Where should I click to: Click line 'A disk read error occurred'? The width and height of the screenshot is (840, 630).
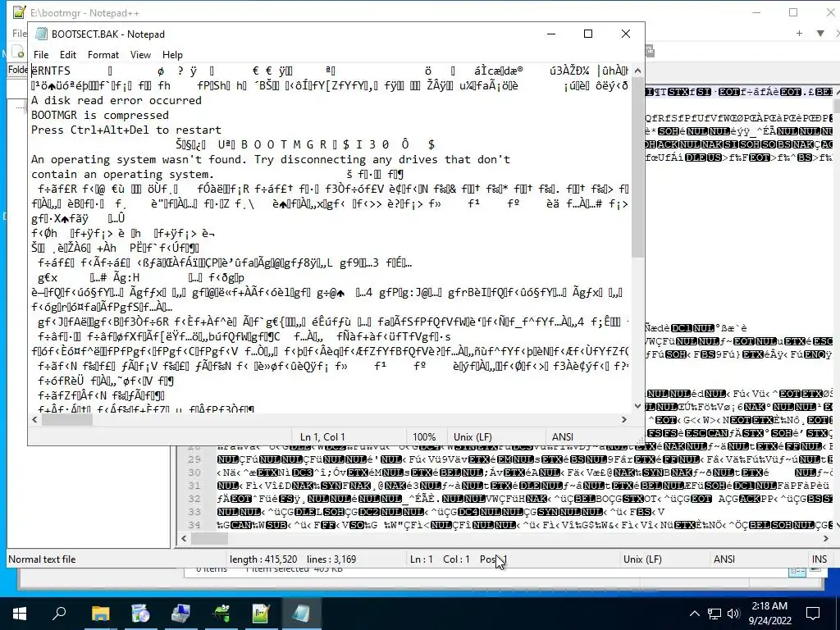coord(116,100)
